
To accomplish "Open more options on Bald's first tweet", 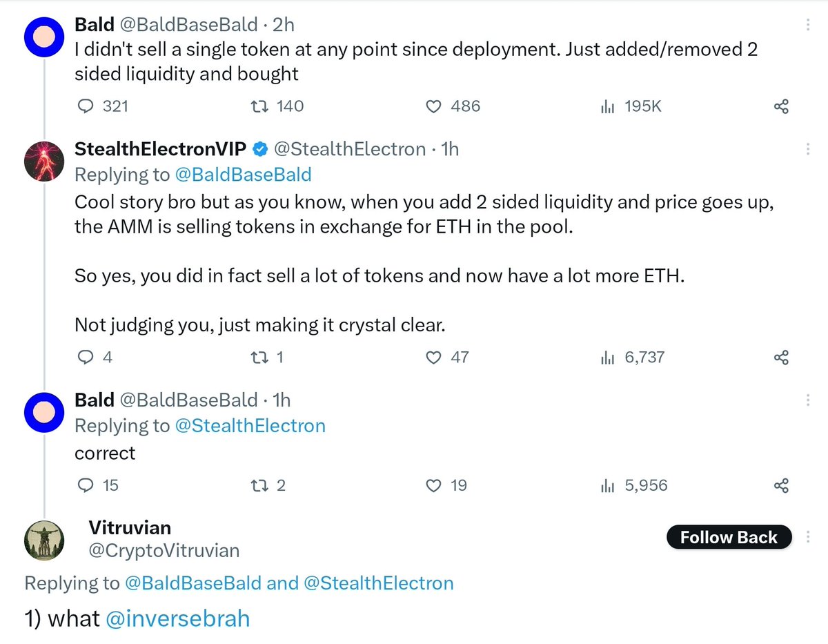I will [x=808, y=26].
